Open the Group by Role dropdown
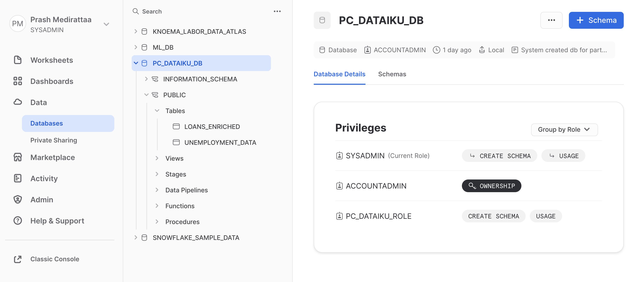The height and width of the screenshot is (282, 644). [x=564, y=130]
